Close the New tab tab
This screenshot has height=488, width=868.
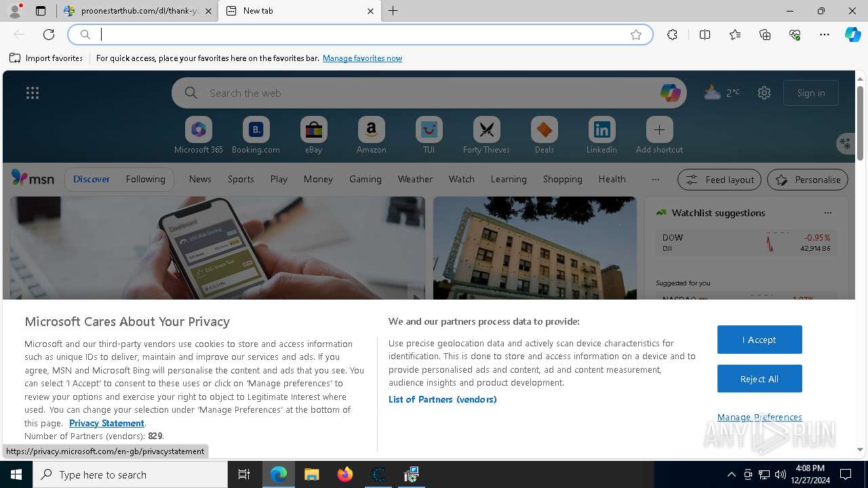[370, 11]
